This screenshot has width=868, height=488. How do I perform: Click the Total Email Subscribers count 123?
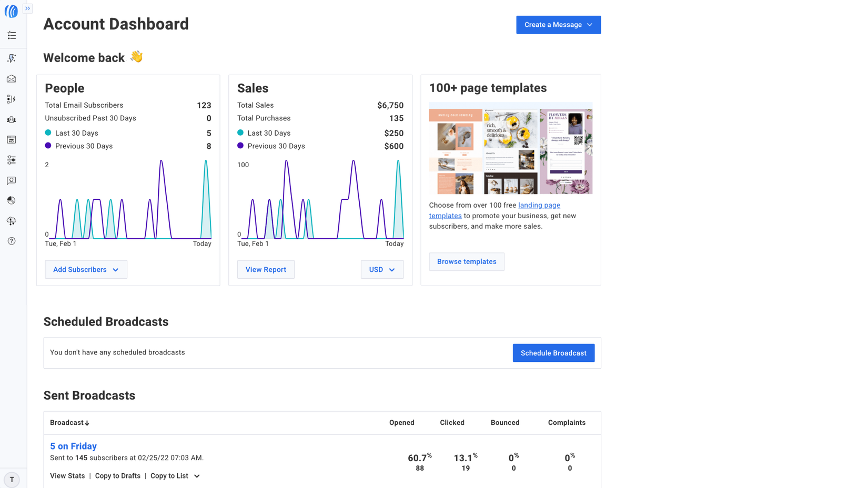click(x=204, y=105)
